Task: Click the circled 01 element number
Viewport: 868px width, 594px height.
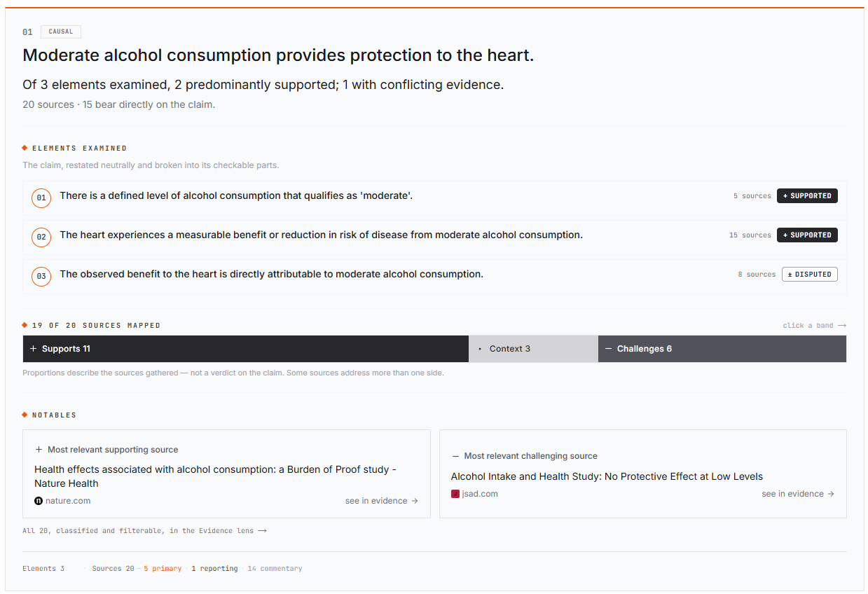Action: point(41,198)
